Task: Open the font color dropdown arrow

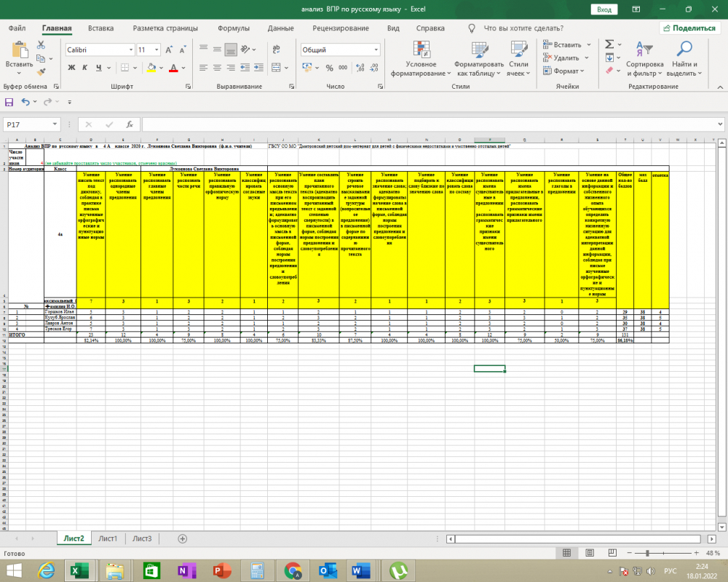Action: point(183,68)
